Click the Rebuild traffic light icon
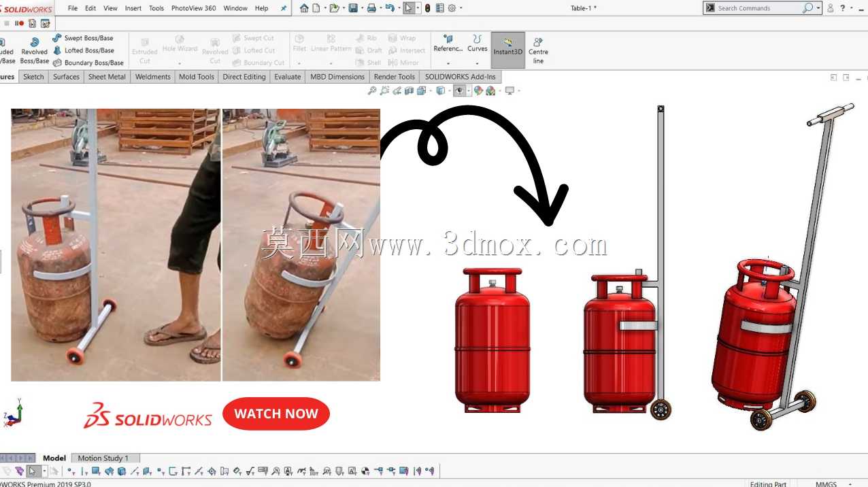 tap(427, 8)
